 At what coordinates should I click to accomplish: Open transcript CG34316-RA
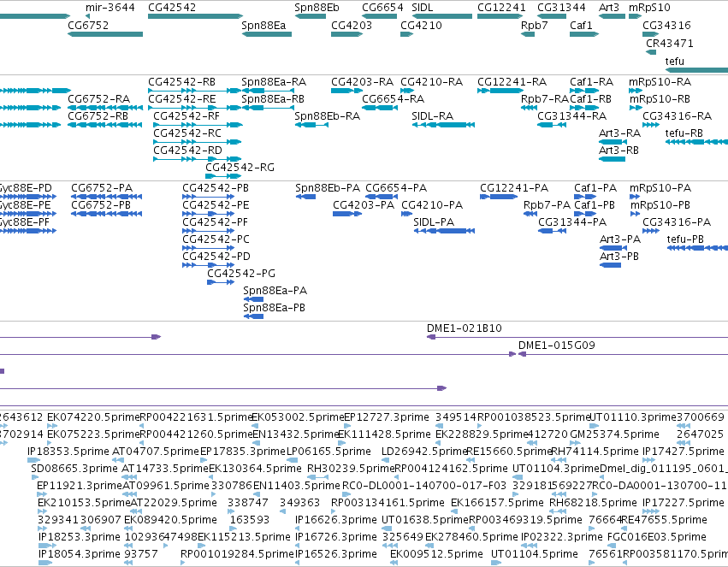[651, 125]
